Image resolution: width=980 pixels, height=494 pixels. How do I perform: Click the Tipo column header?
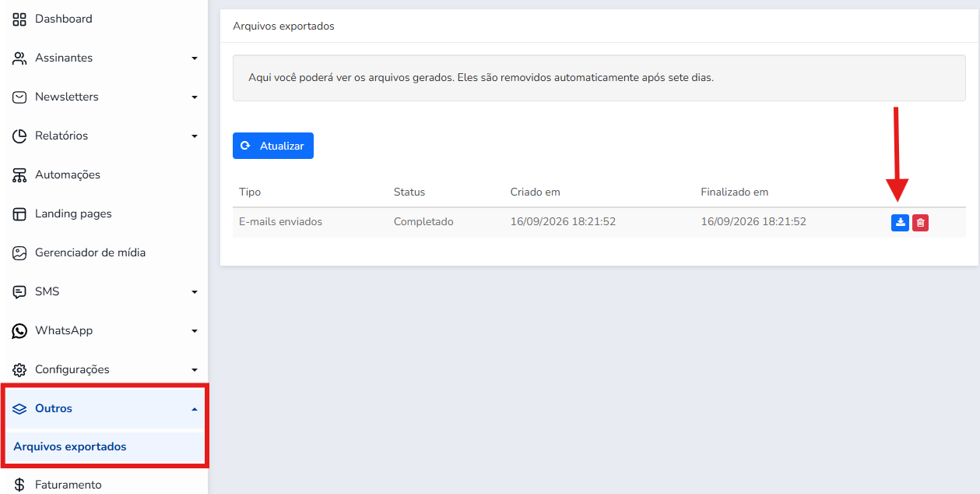click(x=250, y=192)
